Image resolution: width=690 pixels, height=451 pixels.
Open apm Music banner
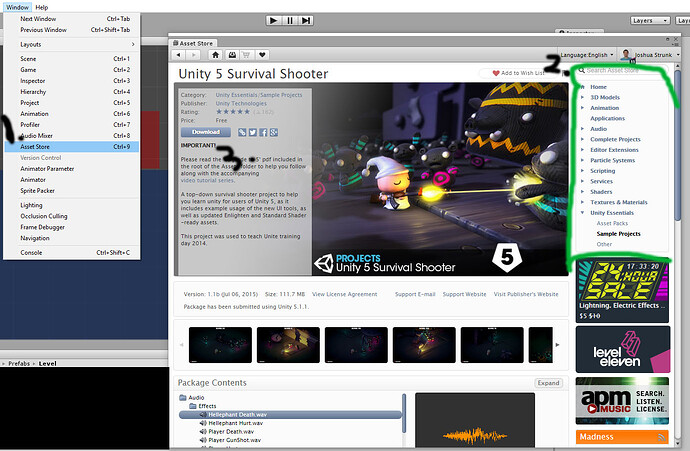(622, 401)
